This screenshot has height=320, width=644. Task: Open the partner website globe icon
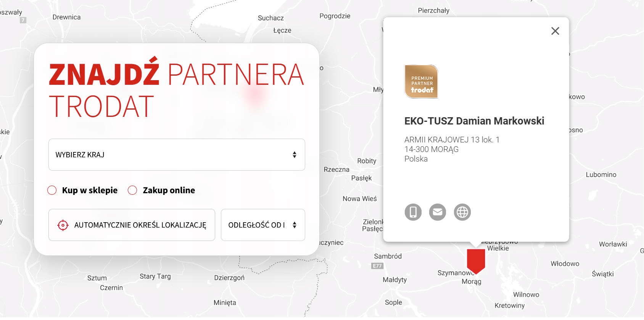click(462, 212)
